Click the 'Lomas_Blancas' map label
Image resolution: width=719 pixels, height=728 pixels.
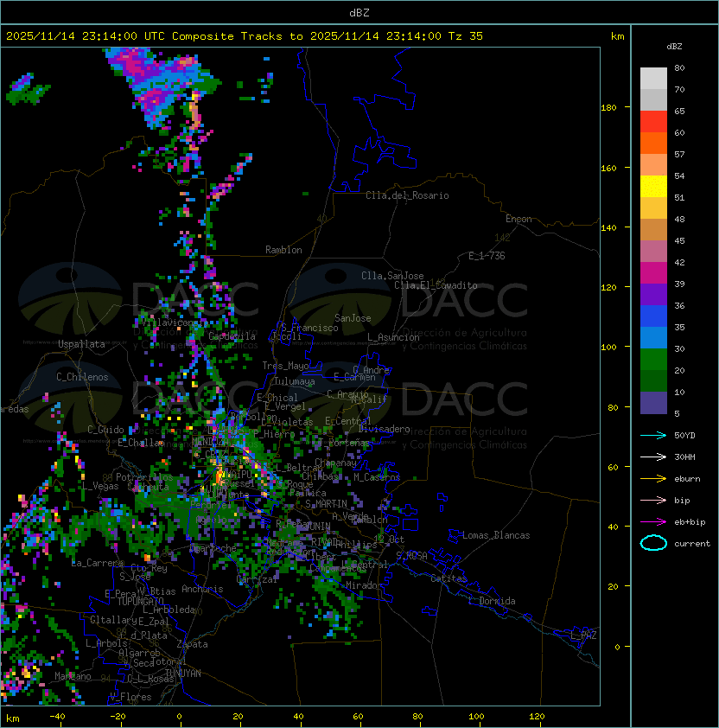(x=496, y=535)
